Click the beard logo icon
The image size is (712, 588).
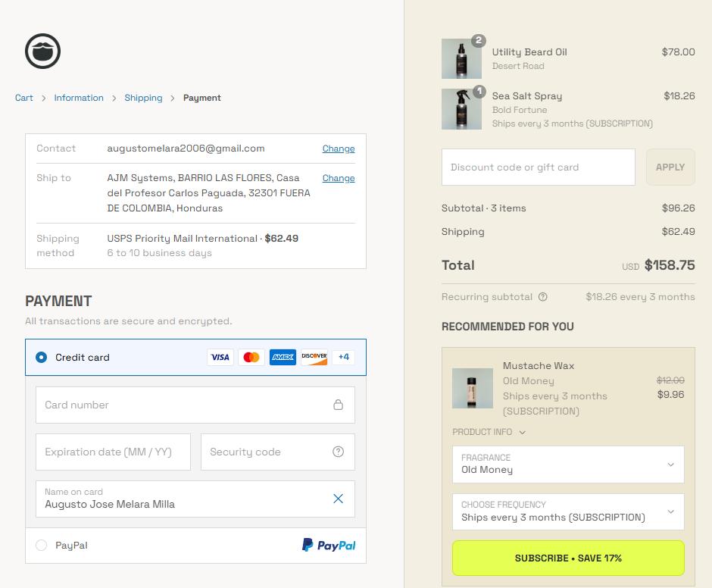coord(42,51)
